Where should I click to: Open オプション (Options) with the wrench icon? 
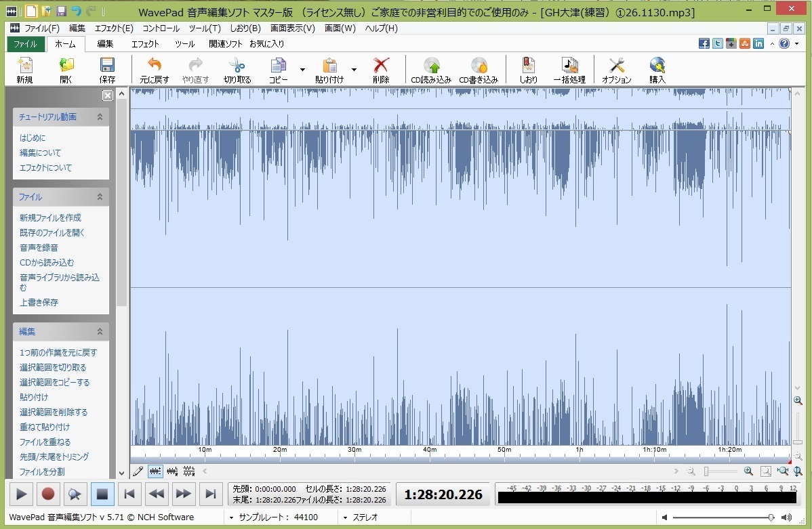[x=616, y=70]
